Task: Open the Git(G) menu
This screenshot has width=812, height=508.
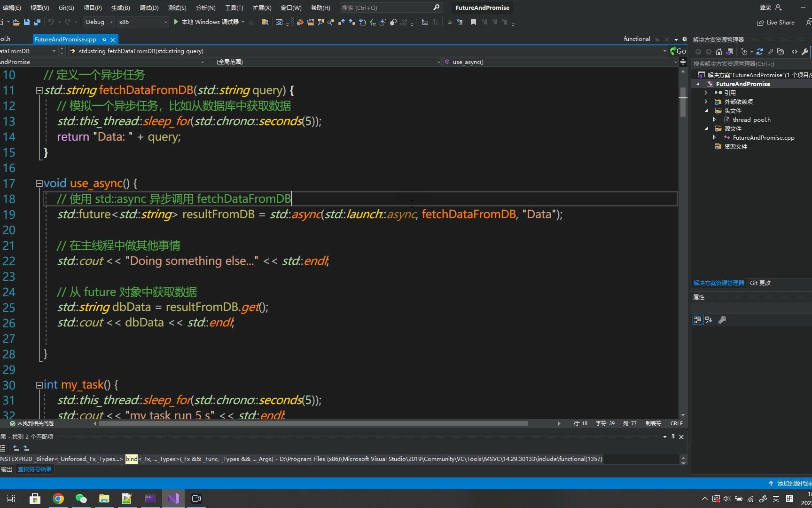Action: [x=66, y=8]
